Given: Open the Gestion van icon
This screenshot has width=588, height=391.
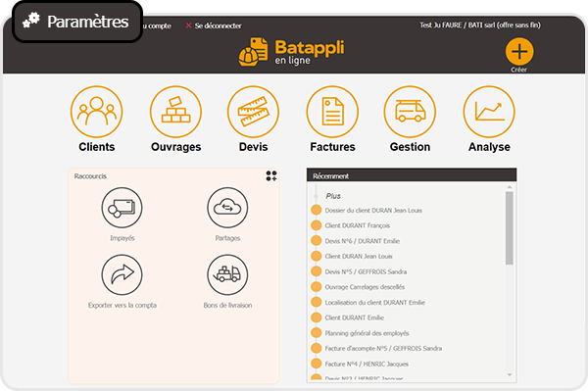Looking at the screenshot, I should pos(410,112).
